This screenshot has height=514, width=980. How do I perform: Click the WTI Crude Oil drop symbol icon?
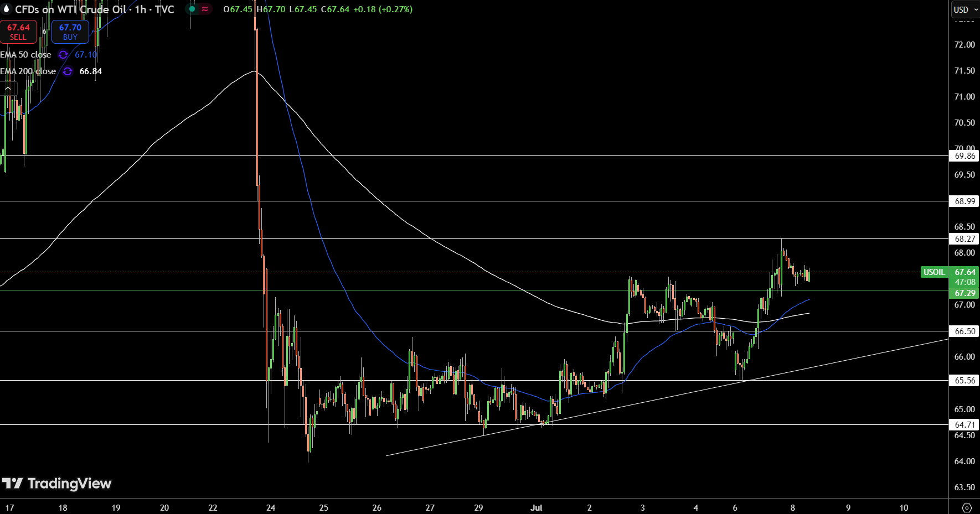(7, 9)
